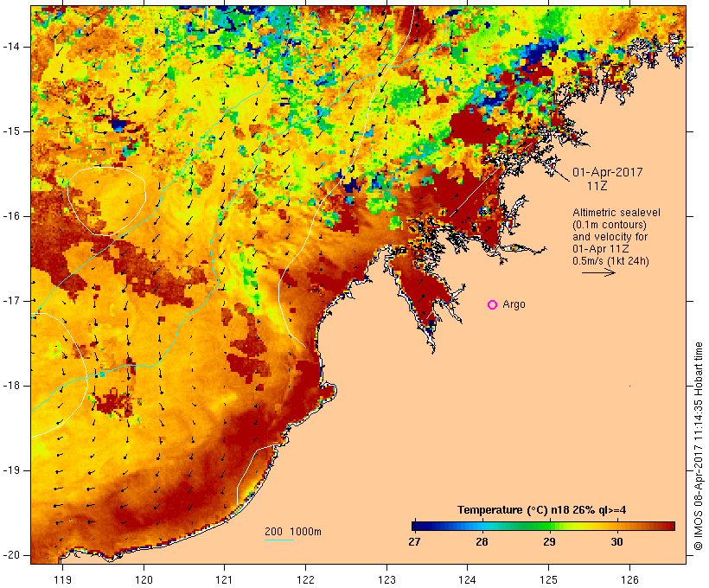Click the Argo label text
This screenshot has height=588, width=709.
coord(514,305)
